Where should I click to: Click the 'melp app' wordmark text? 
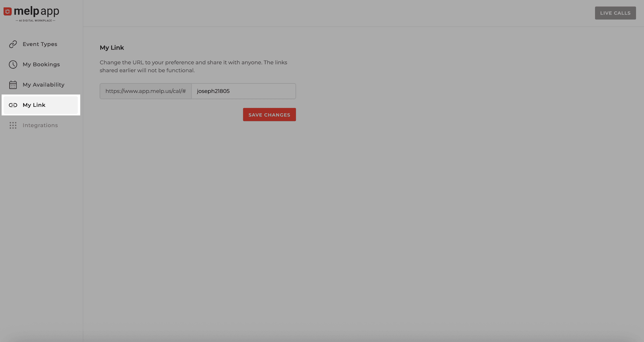point(37,11)
